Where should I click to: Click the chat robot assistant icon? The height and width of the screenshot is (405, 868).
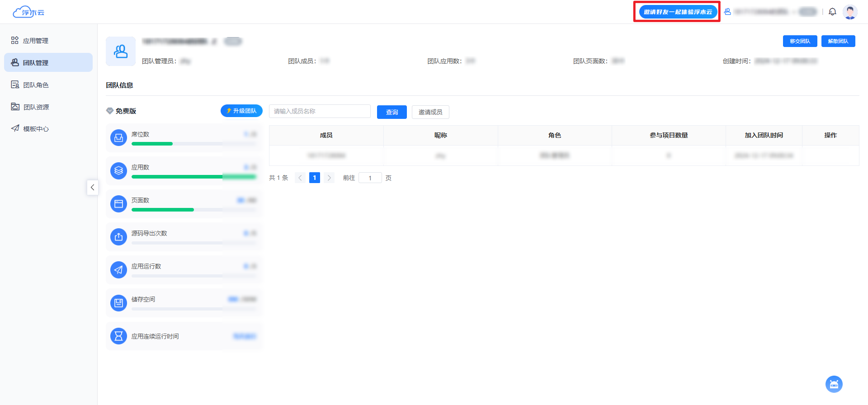[x=834, y=384]
